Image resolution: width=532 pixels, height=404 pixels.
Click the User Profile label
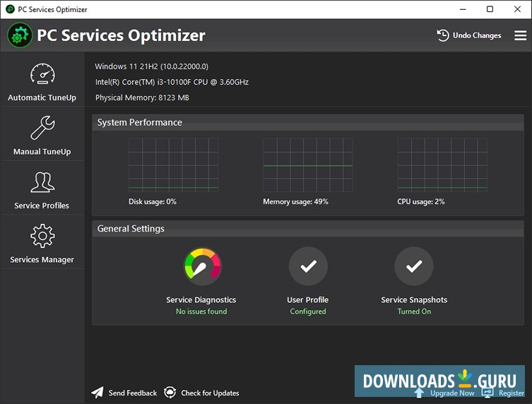(x=308, y=300)
